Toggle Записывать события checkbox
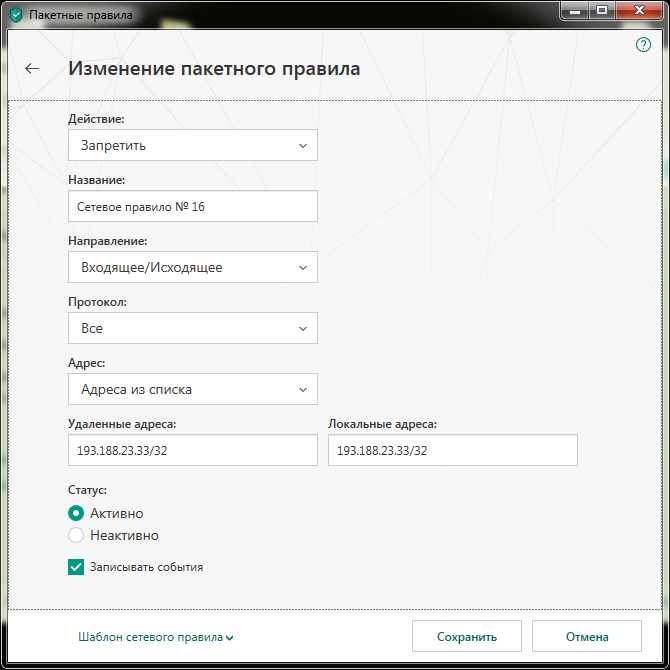 pyautogui.click(x=76, y=567)
